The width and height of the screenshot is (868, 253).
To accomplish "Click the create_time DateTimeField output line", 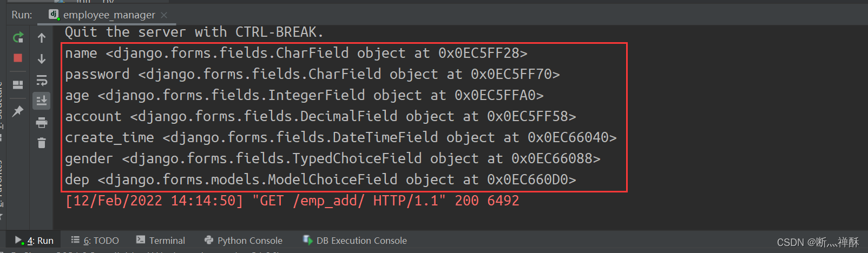I will (x=341, y=137).
